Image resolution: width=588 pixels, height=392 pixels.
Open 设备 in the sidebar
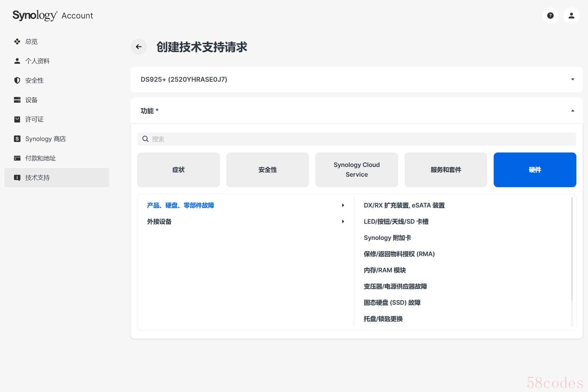click(57, 100)
